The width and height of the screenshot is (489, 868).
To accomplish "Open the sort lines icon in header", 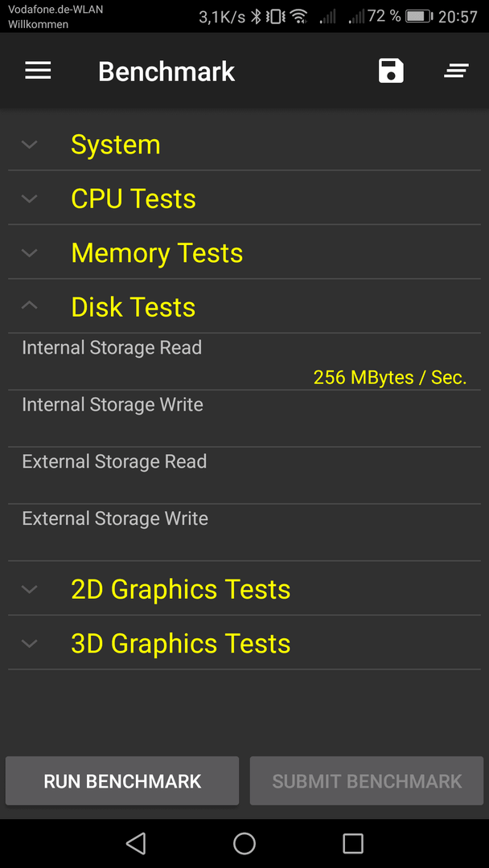I will pyautogui.click(x=456, y=71).
